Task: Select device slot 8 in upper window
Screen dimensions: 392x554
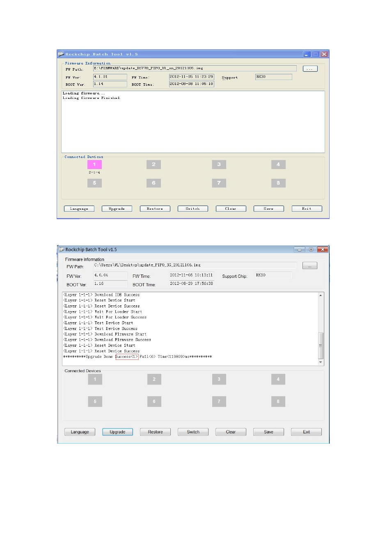Action: pyautogui.click(x=278, y=183)
